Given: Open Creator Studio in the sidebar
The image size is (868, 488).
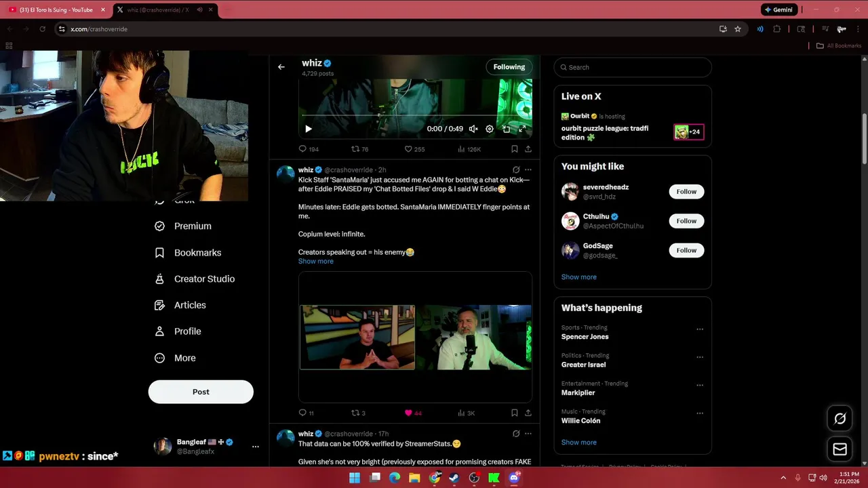Looking at the screenshot, I should point(195,279).
